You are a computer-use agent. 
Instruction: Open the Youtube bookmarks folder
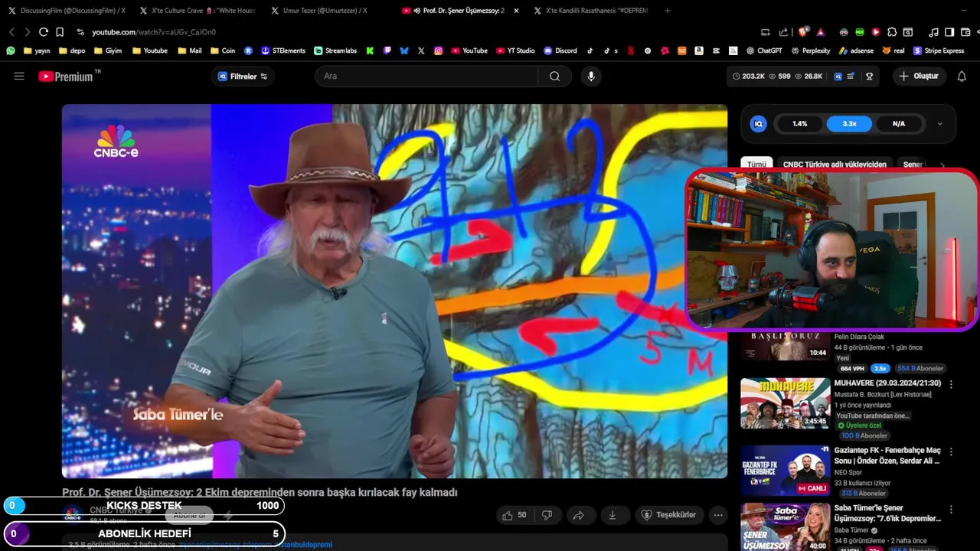pyautogui.click(x=150, y=51)
